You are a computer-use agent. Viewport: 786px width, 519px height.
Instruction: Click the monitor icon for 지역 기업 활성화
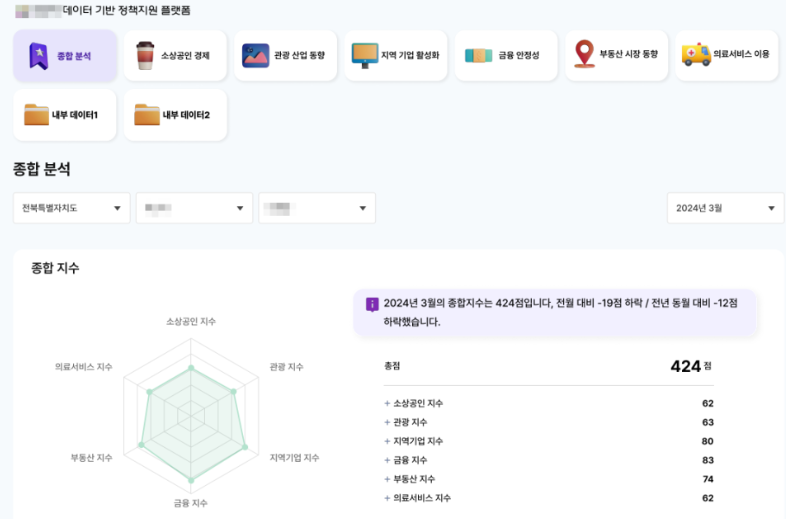365,55
